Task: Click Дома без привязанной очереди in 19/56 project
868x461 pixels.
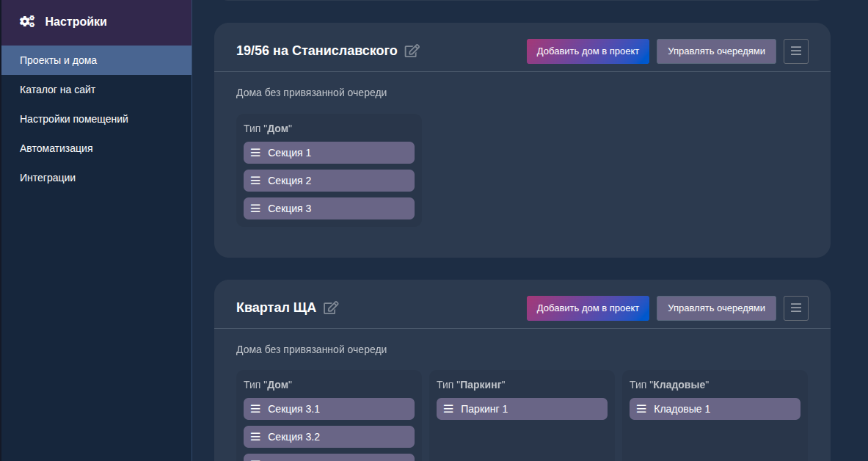Action: click(x=311, y=92)
